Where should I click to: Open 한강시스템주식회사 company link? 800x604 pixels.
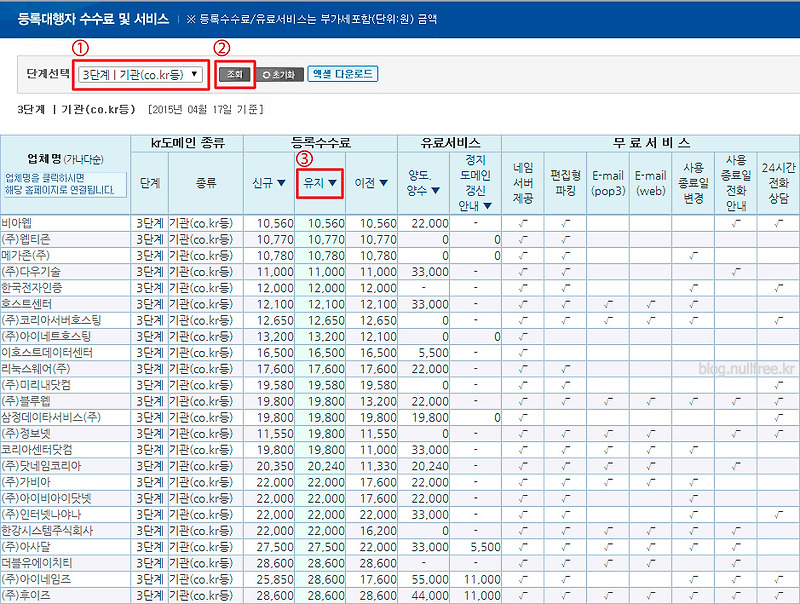[x=47, y=531]
